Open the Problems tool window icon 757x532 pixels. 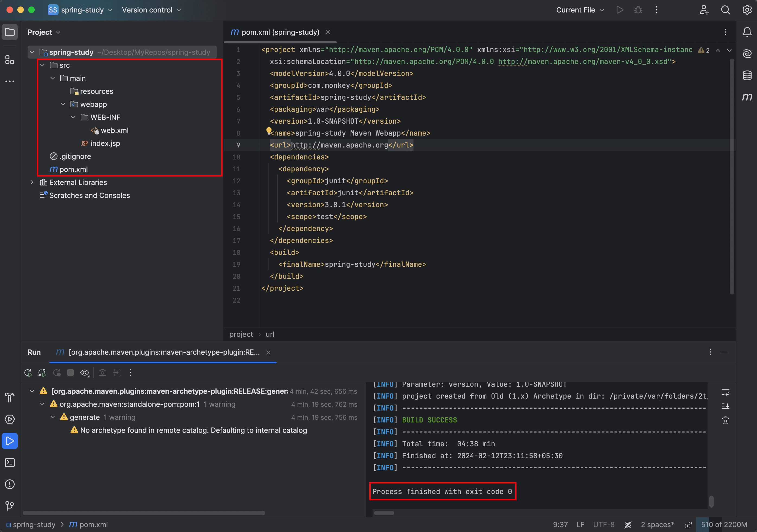point(10,484)
